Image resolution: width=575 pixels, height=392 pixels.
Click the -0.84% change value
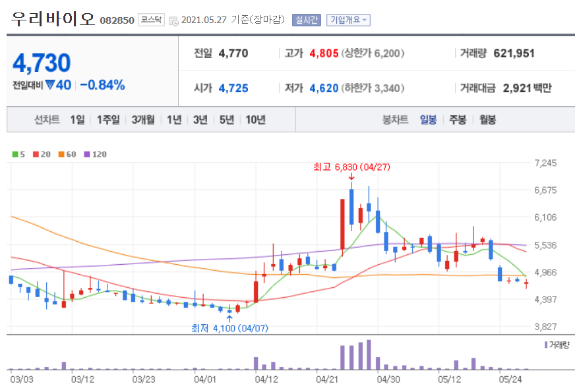click(102, 85)
